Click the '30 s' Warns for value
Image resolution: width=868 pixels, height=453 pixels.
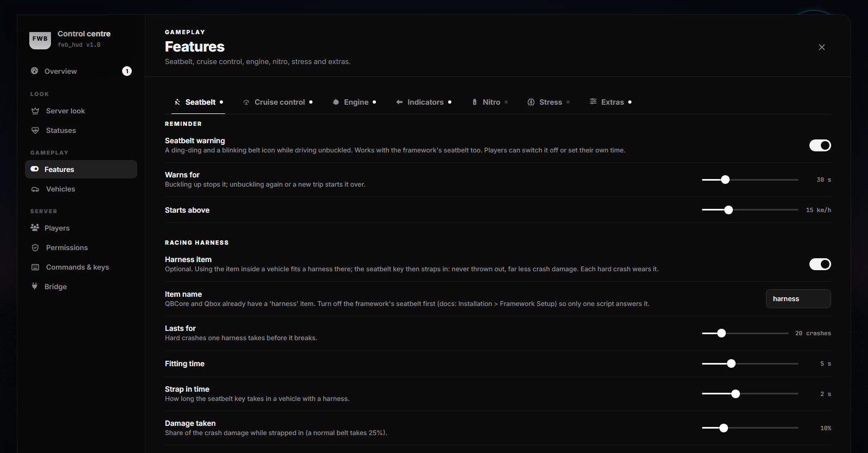pyautogui.click(x=824, y=180)
